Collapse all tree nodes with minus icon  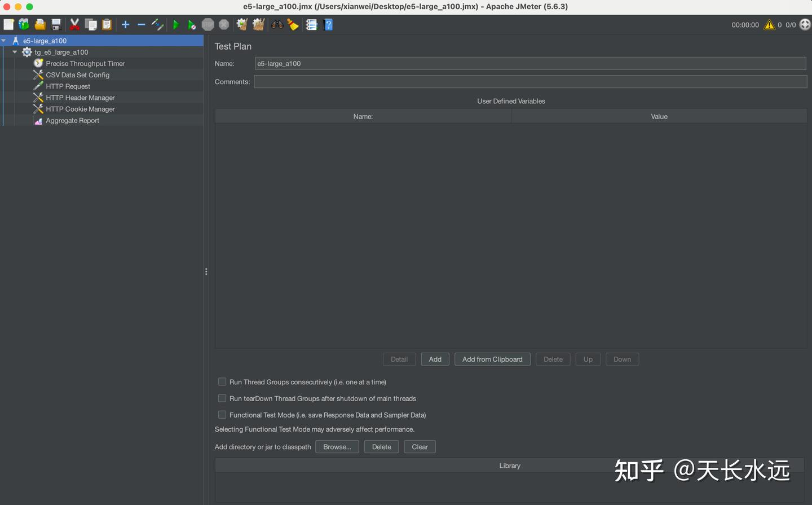[141, 24]
